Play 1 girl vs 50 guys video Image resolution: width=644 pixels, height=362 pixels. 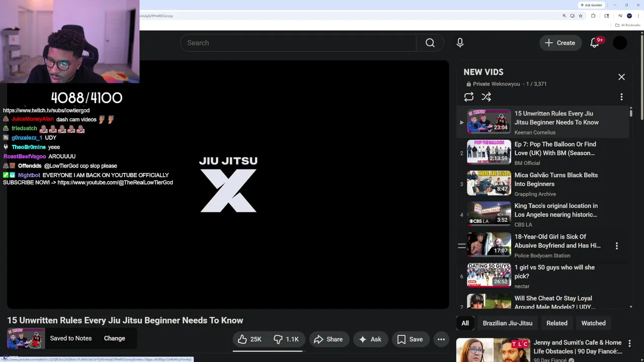coord(554,271)
